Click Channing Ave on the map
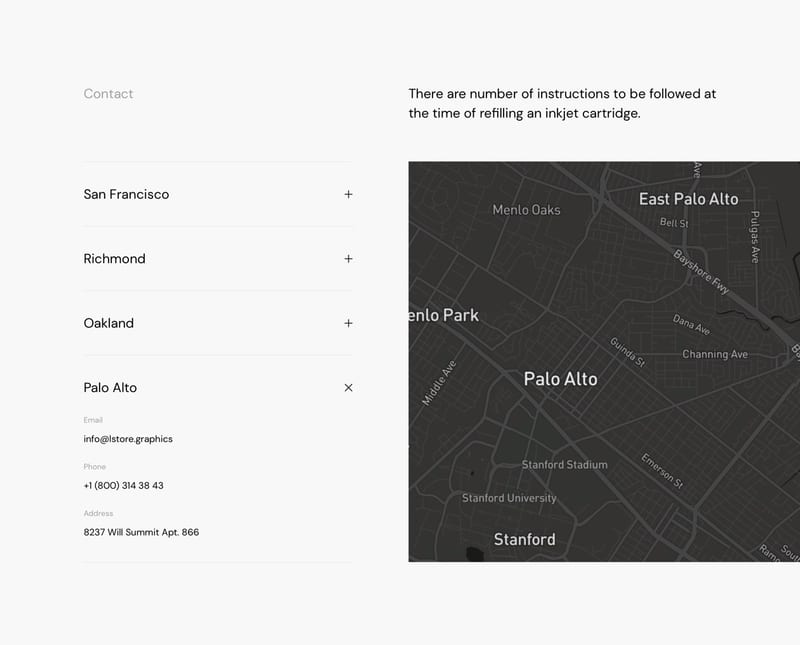 point(714,354)
